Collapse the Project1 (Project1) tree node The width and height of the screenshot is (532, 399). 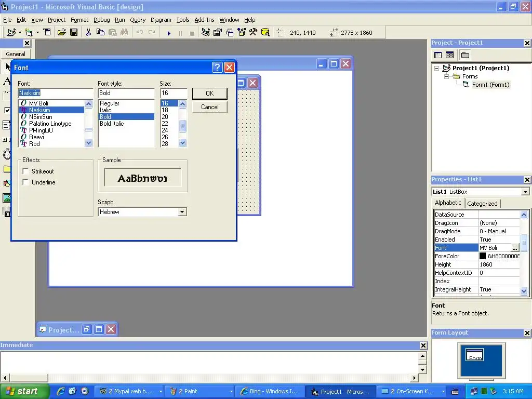click(436, 68)
